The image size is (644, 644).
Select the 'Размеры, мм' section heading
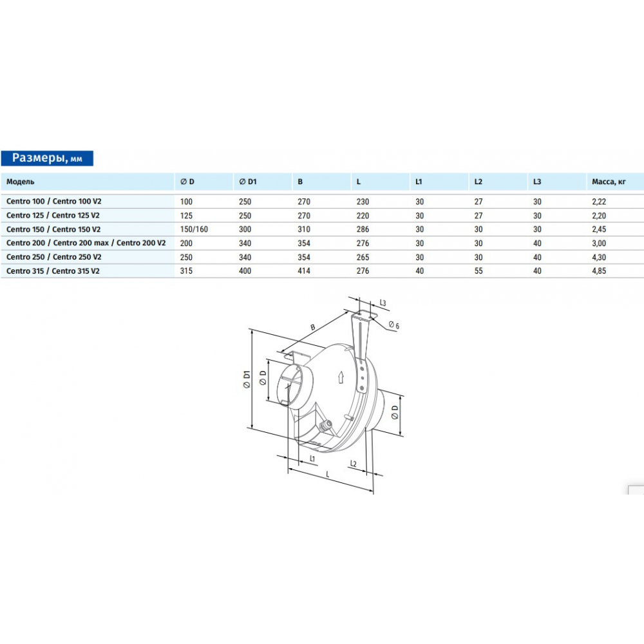(x=48, y=158)
